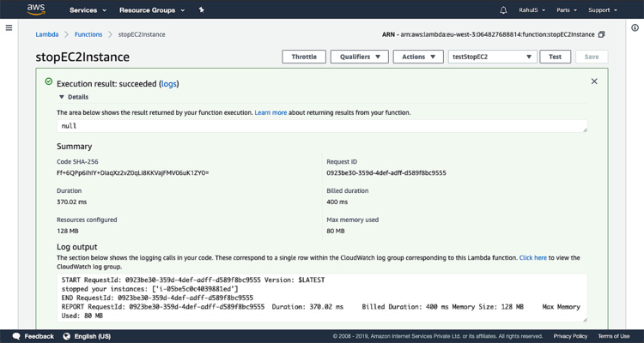This screenshot has height=343, width=644.
Task: Open the Paris region selector
Action: pos(568,10)
